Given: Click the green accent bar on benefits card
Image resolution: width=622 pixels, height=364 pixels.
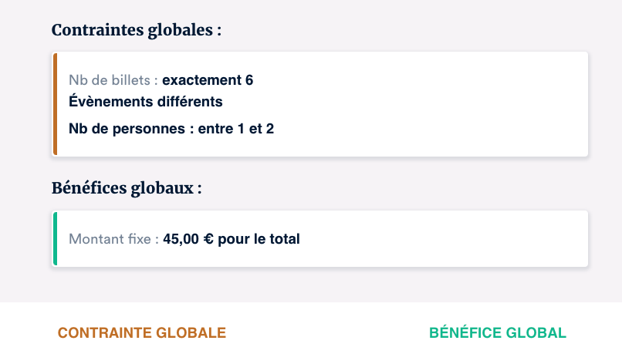Looking at the screenshot, I should tap(55, 238).
